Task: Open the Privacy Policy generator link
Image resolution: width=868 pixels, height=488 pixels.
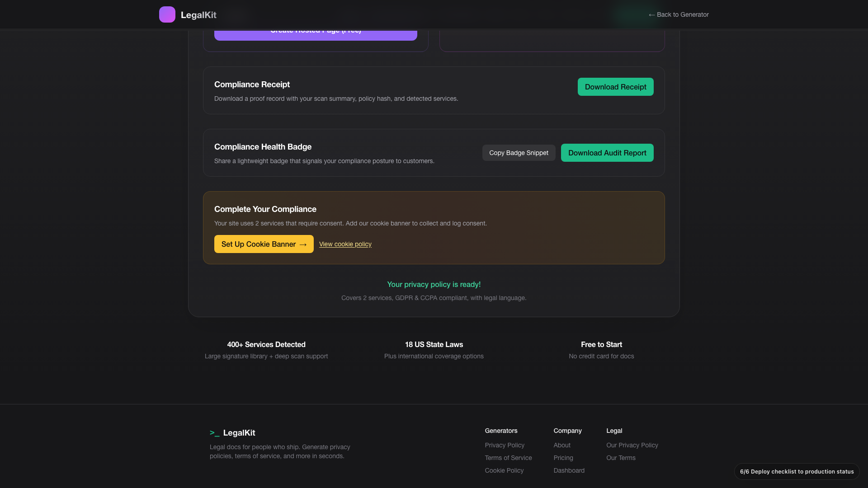Action: click(505, 445)
